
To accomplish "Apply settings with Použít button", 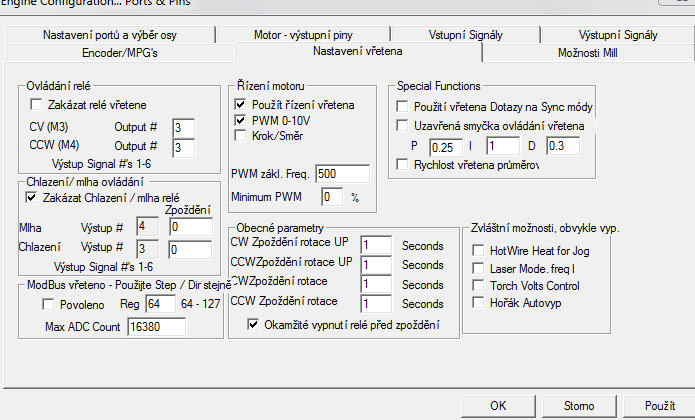I will point(659,406).
